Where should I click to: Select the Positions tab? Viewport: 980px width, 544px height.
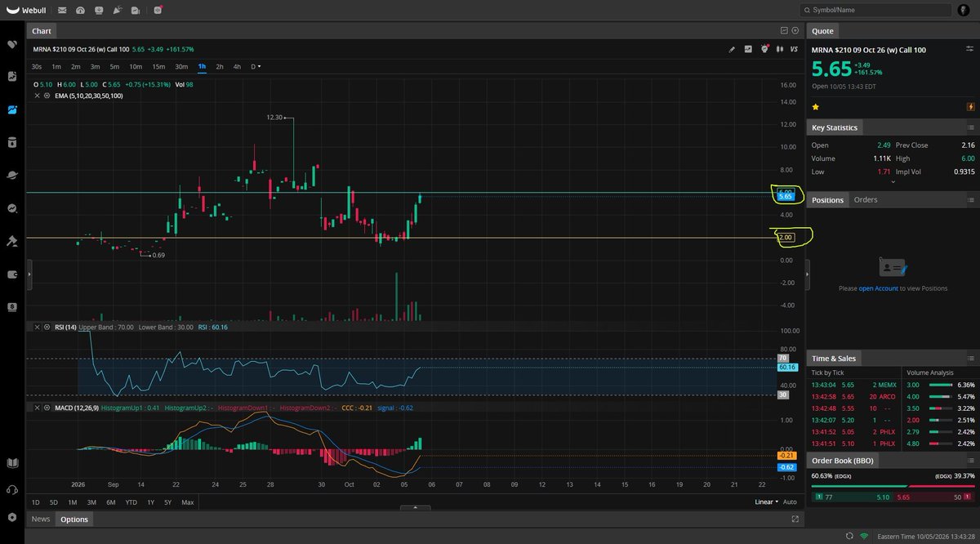827,200
